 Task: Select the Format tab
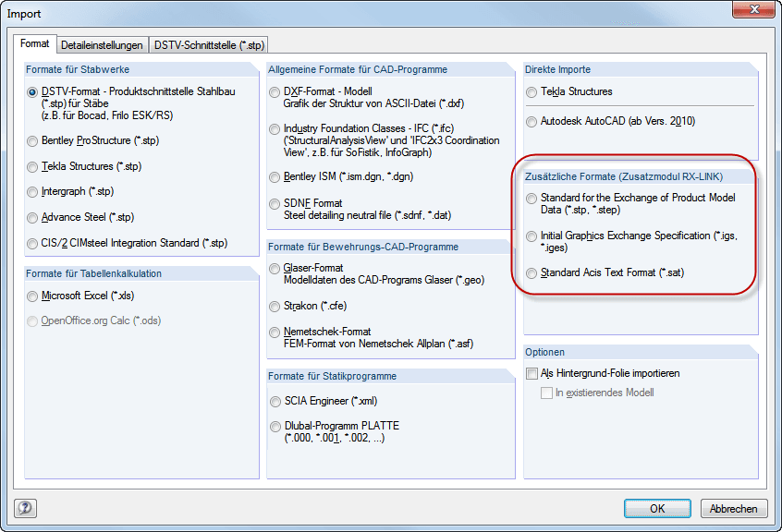[35, 44]
